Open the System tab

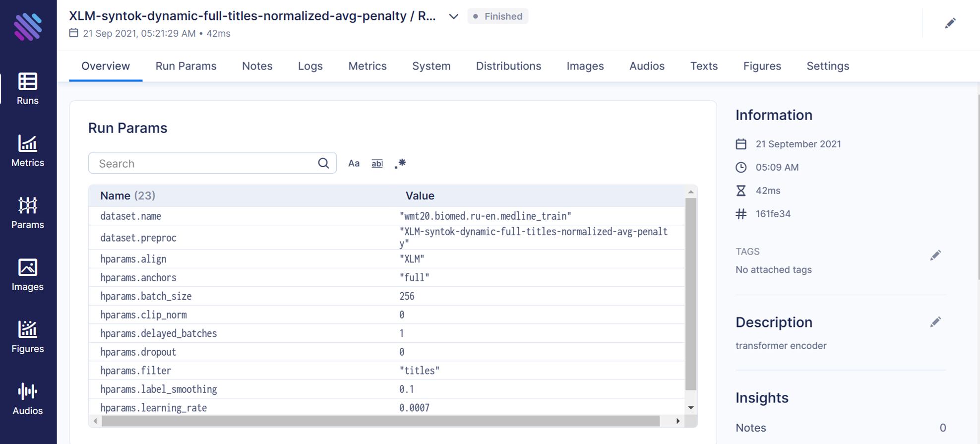431,66
